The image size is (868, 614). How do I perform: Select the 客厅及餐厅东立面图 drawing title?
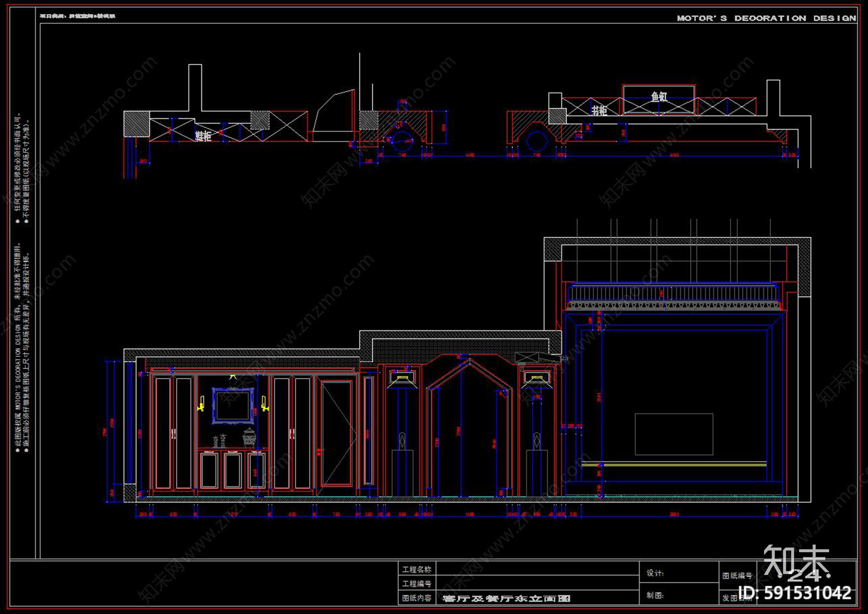click(x=506, y=598)
